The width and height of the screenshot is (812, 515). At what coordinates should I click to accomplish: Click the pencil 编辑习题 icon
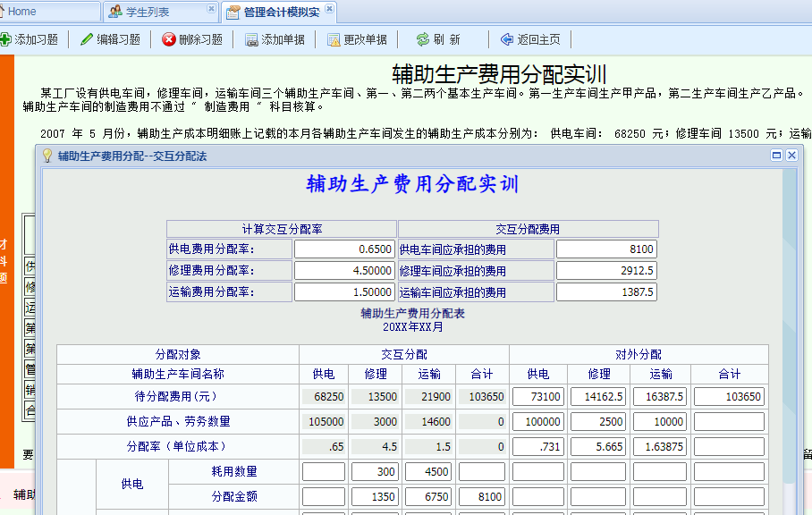pyautogui.click(x=87, y=39)
